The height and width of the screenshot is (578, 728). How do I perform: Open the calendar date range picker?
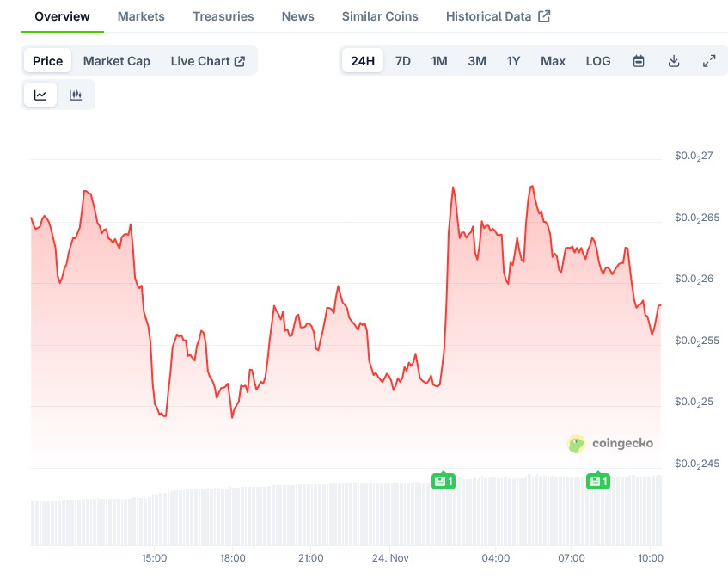[638, 60]
